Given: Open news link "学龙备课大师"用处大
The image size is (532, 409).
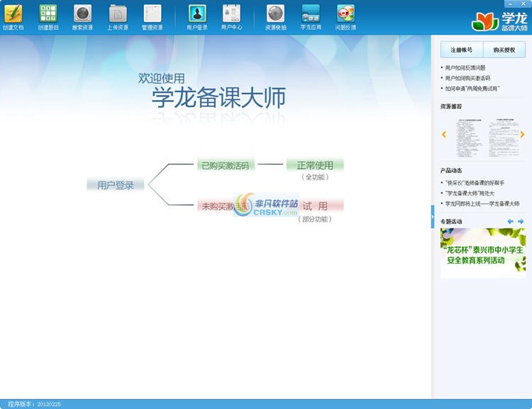Looking at the screenshot, I should pos(470,194).
